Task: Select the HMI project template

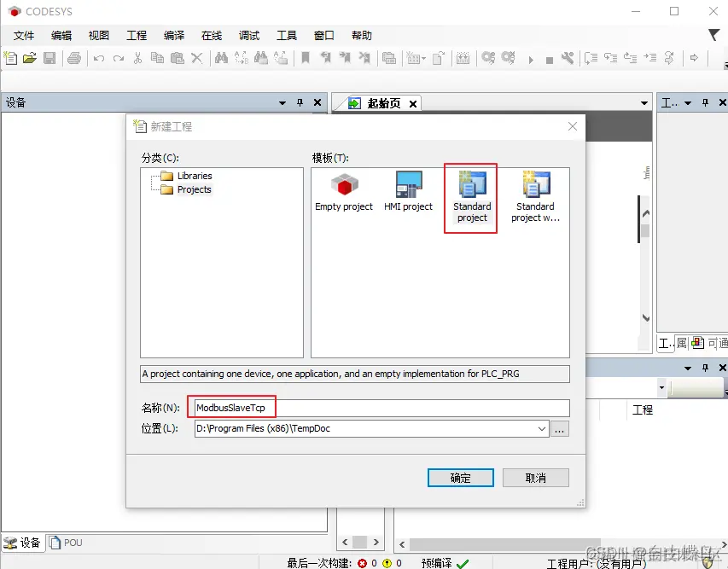Action: pos(408,192)
